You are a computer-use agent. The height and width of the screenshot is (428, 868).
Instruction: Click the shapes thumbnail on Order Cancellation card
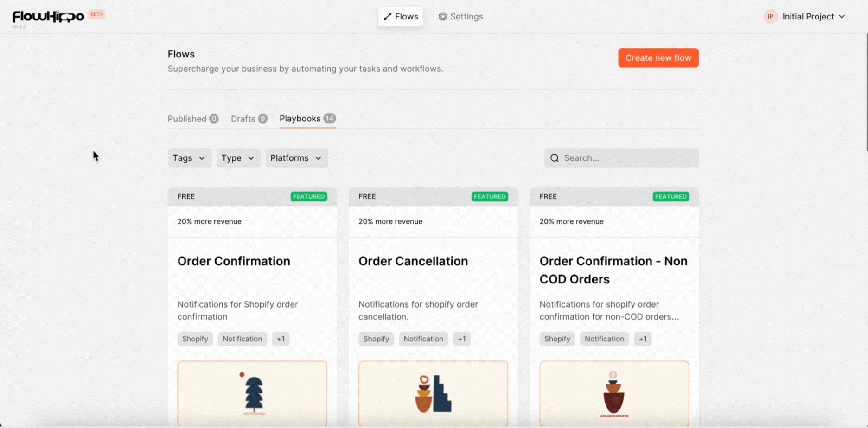pyautogui.click(x=433, y=393)
